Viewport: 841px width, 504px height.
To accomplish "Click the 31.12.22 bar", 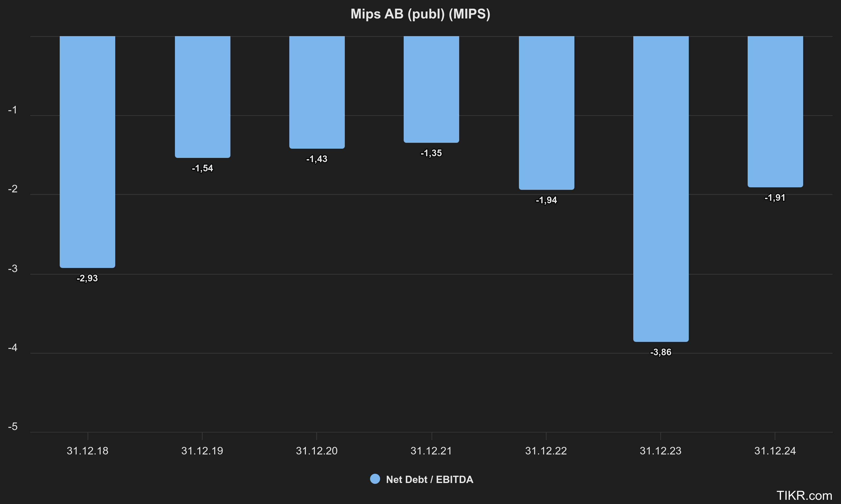I will tap(546, 113).
